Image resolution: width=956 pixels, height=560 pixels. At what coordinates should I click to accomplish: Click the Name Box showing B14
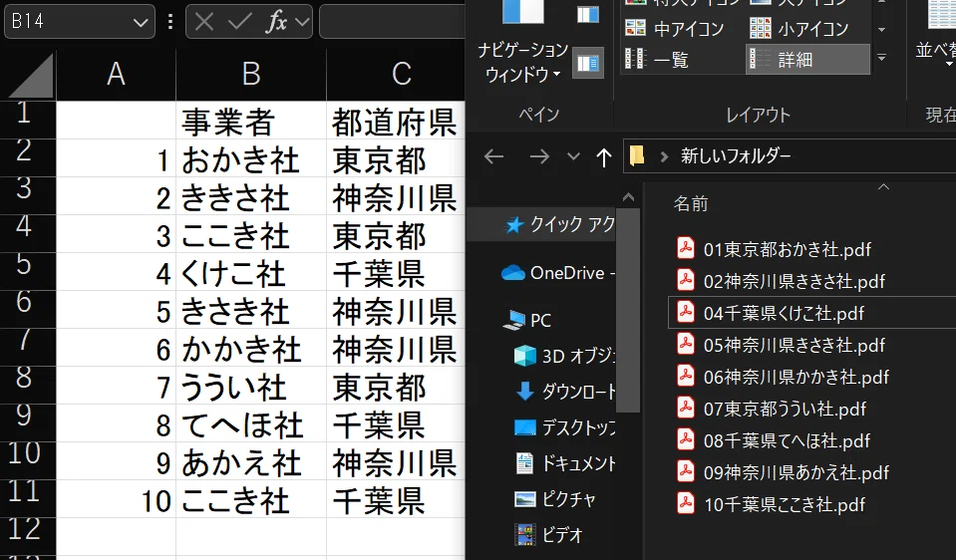80,22
